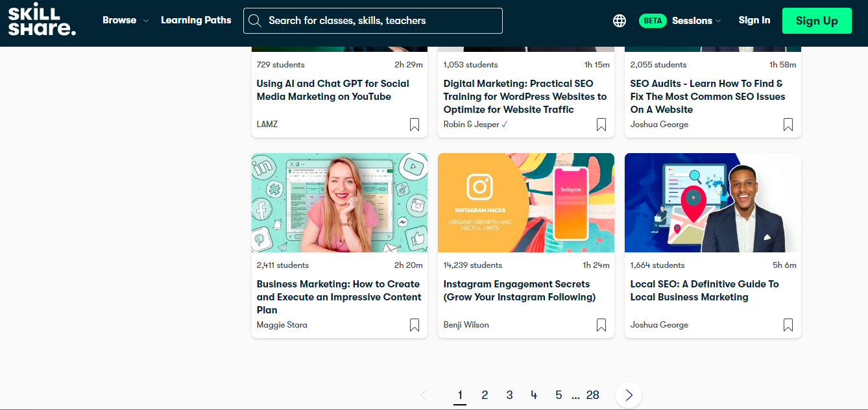This screenshot has width=868, height=410.
Task: Focus the search for classes field
Action: coord(373,21)
